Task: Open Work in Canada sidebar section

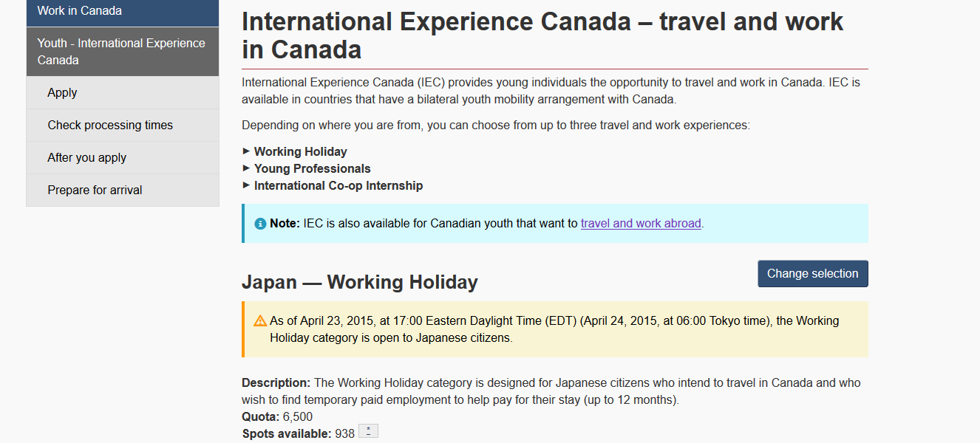Action: tap(123, 13)
